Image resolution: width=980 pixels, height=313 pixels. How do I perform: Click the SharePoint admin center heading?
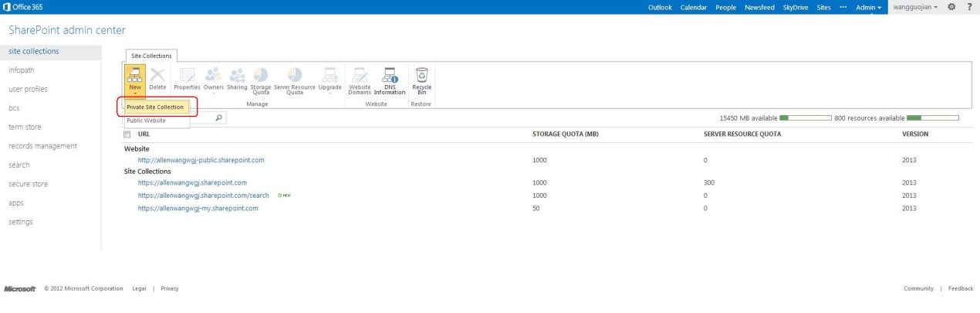(66, 29)
